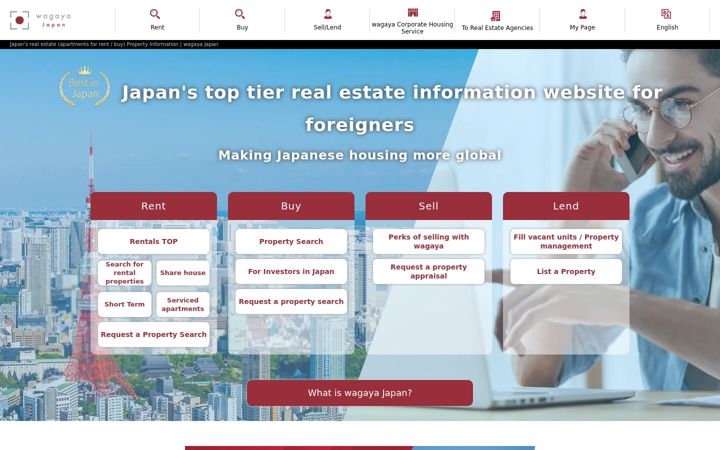Open Fill vacant units / Property management

pos(566,242)
